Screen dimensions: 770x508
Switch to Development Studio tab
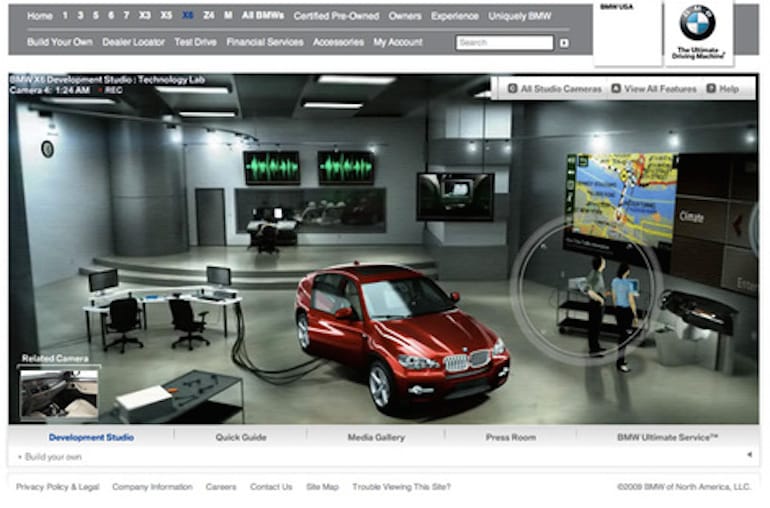pos(91,437)
